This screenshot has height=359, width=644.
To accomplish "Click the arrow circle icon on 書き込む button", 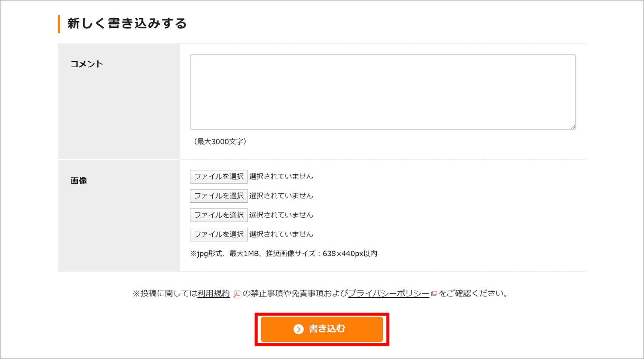I will click(x=298, y=329).
